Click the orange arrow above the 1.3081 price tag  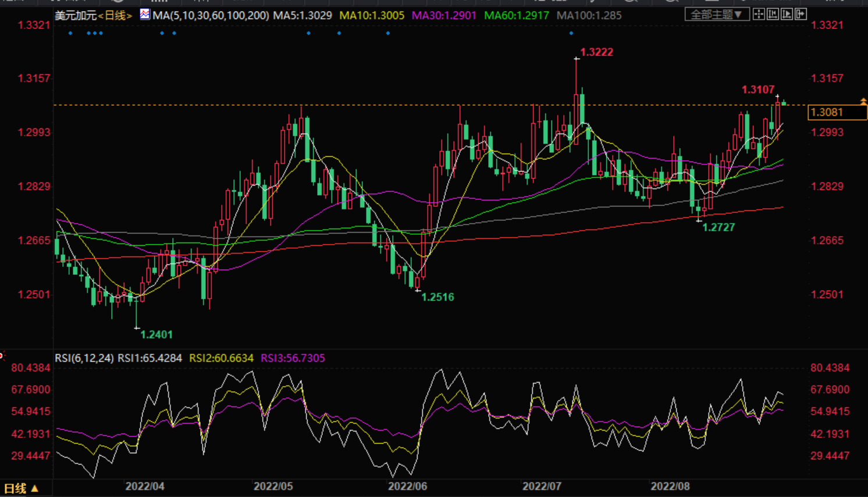click(x=863, y=101)
